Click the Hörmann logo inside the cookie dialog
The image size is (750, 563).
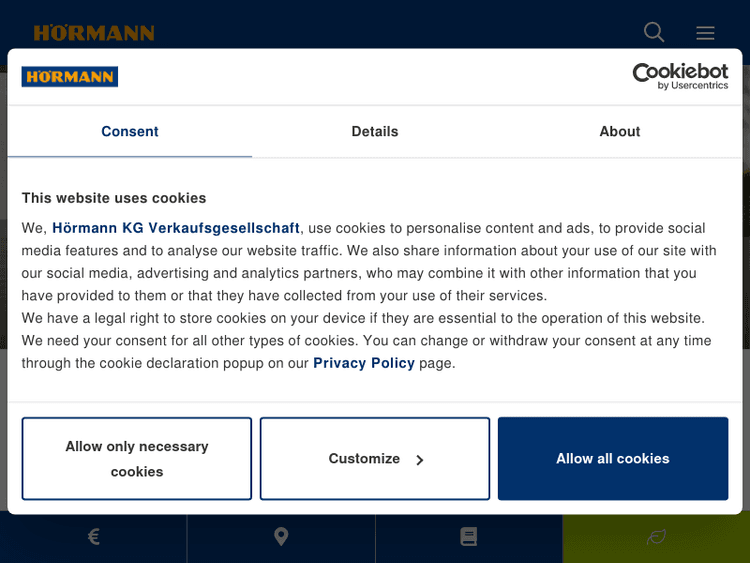(x=70, y=77)
